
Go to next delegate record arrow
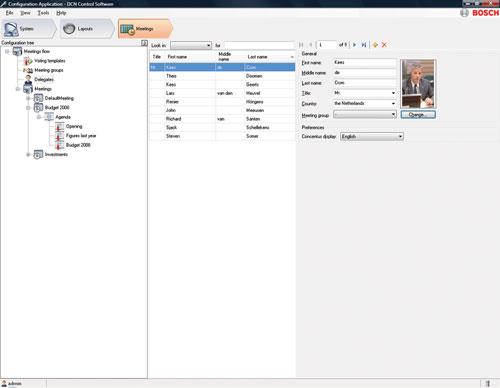click(354, 45)
